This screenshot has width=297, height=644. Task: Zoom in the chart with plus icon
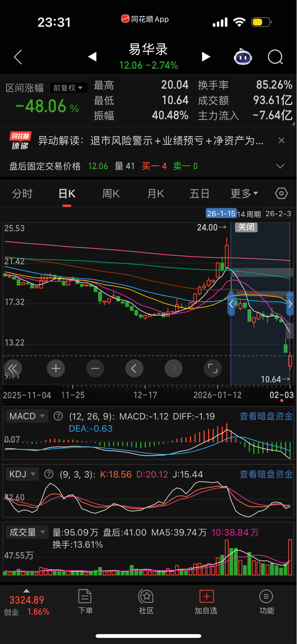click(56, 368)
